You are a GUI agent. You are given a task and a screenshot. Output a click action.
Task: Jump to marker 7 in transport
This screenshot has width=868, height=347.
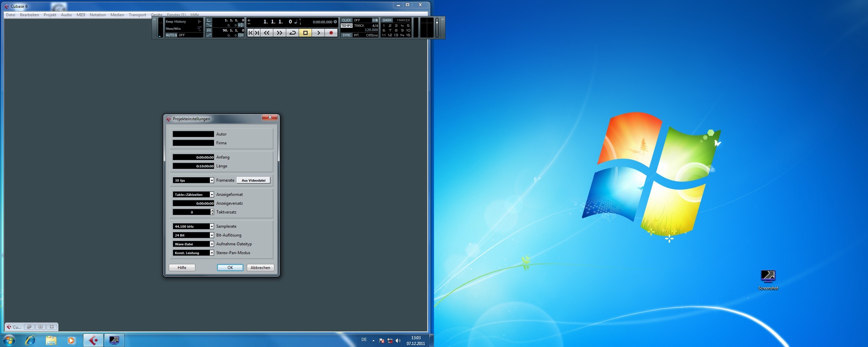(x=390, y=30)
